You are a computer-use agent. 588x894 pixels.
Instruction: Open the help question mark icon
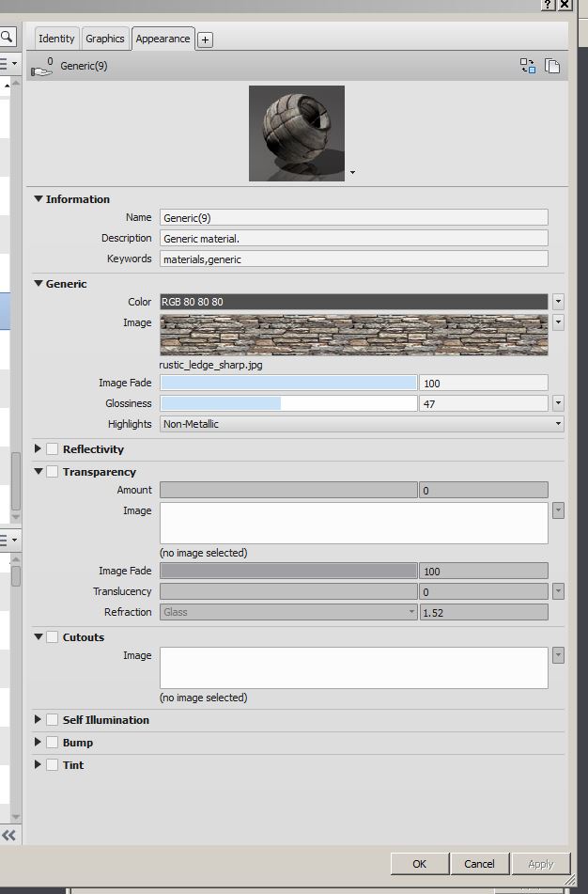point(548,5)
